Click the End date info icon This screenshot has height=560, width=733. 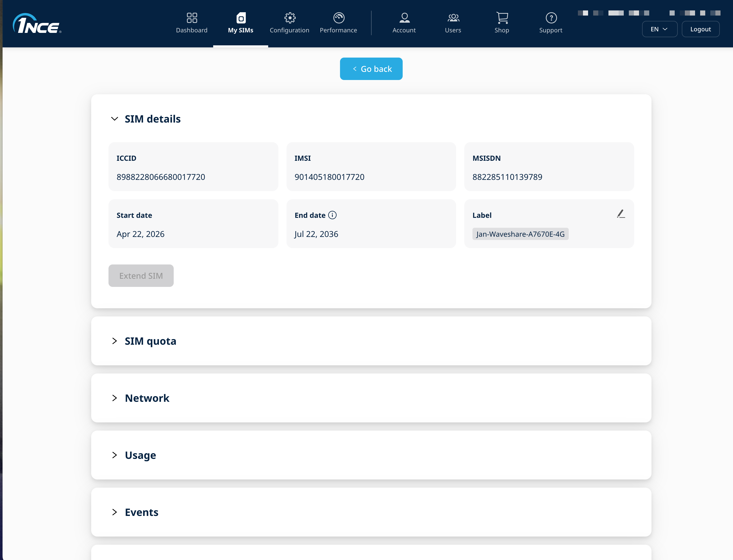[332, 215]
